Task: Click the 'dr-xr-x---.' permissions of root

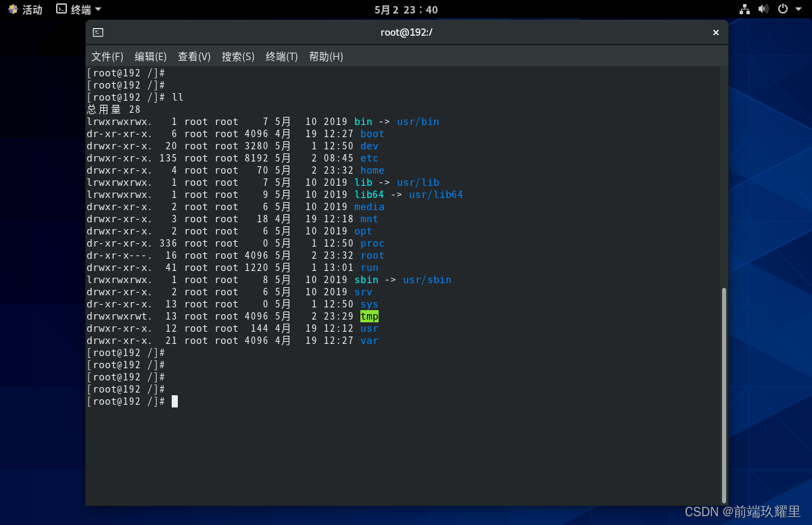Action: (x=120, y=255)
